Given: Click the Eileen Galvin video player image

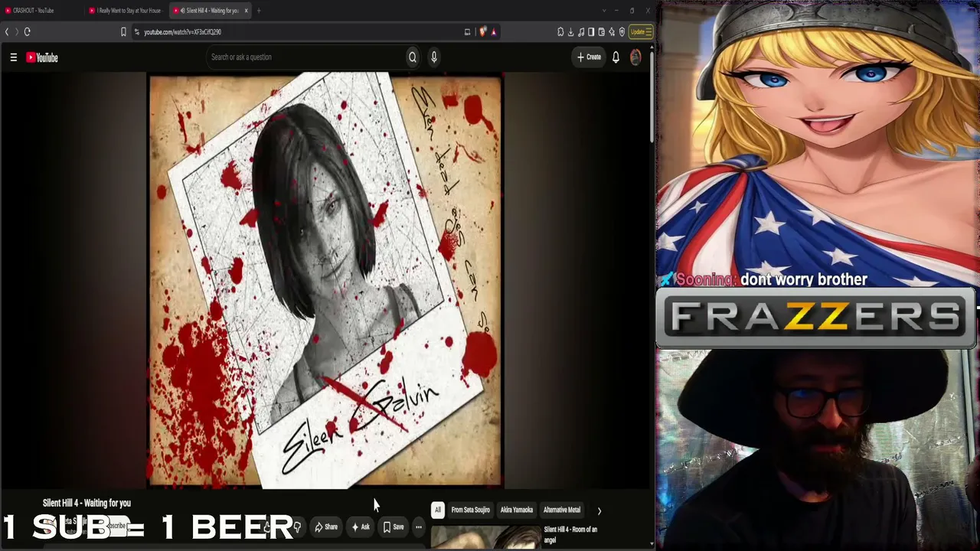Looking at the screenshot, I should point(326,280).
